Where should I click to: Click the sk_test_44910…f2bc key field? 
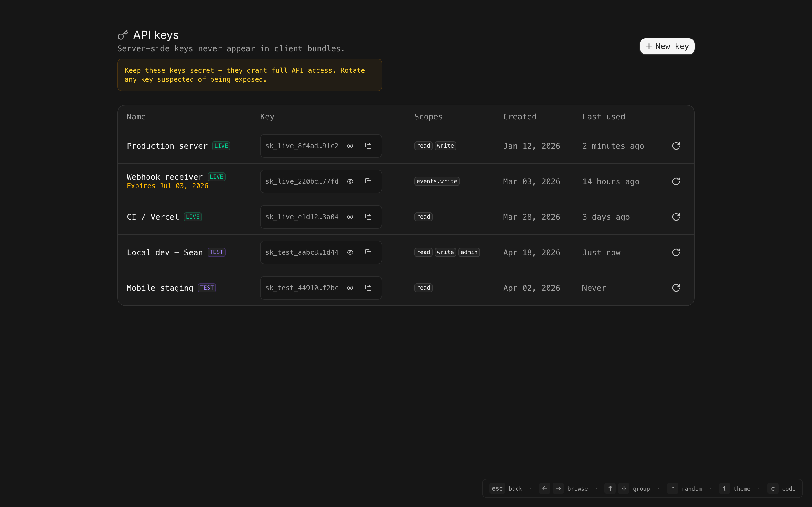click(x=302, y=288)
